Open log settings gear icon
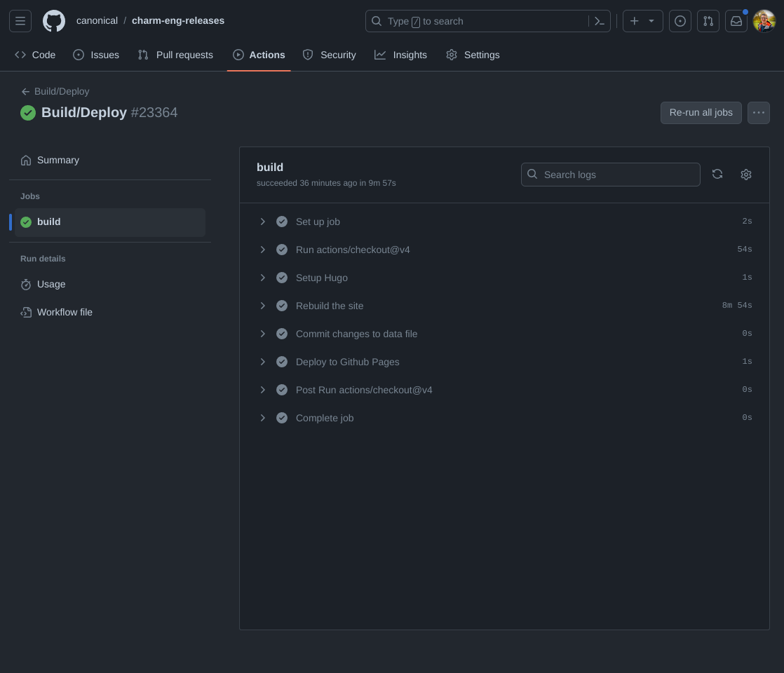Image resolution: width=784 pixels, height=673 pixels. pos(746,175)
